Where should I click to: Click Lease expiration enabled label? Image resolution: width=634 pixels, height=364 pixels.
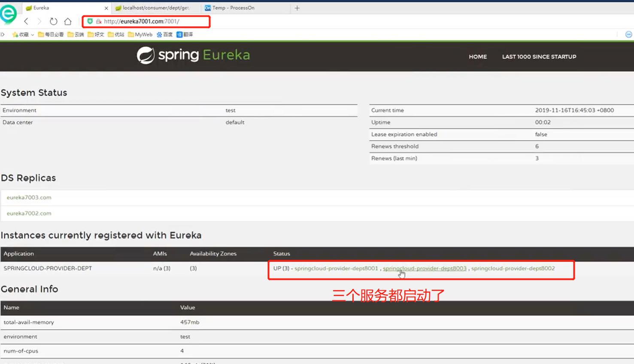[404, 134]
